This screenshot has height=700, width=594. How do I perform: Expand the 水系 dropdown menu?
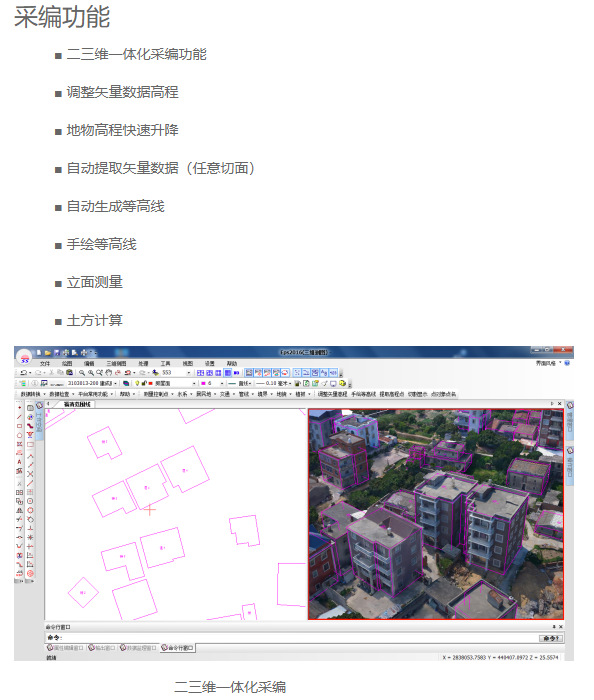point(184,394)
